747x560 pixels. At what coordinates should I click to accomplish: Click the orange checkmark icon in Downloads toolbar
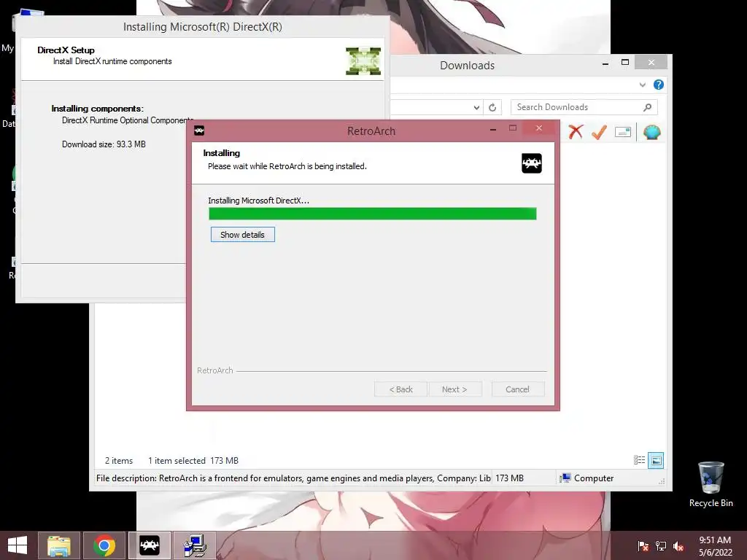click(599, 131)
